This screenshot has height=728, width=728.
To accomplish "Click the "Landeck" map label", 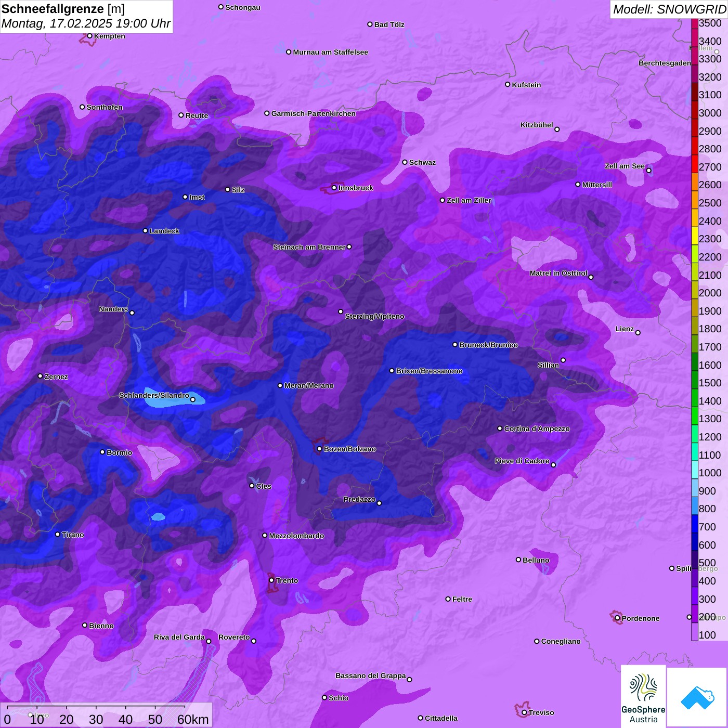I will pyautogui.click(x=164, y=231).
